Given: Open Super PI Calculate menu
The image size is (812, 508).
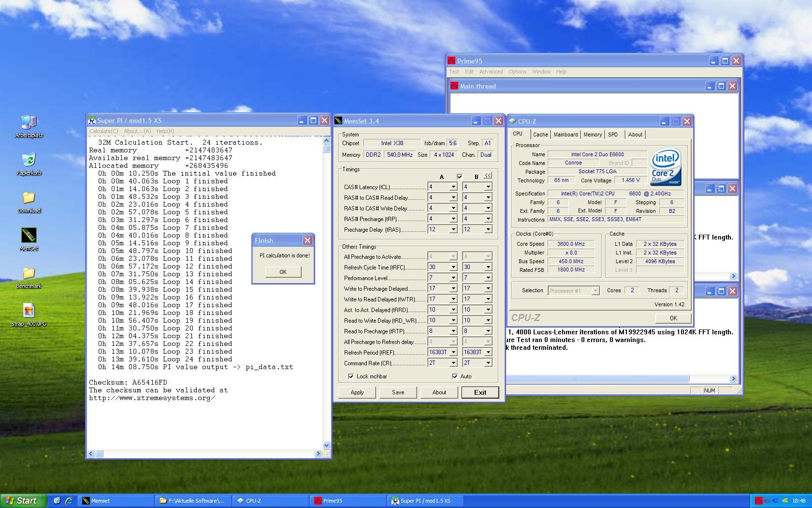Looking at the screenshot, I should click(x=103, y=131).
